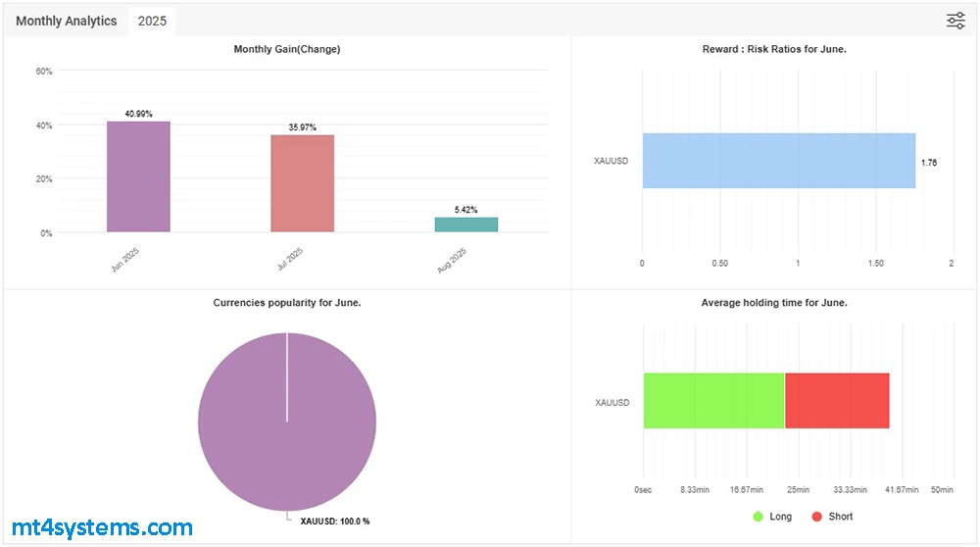Click the 35.97% data label
Viewport: 980px width, 547px height.
pyautogui.click(x=303, y=127)
